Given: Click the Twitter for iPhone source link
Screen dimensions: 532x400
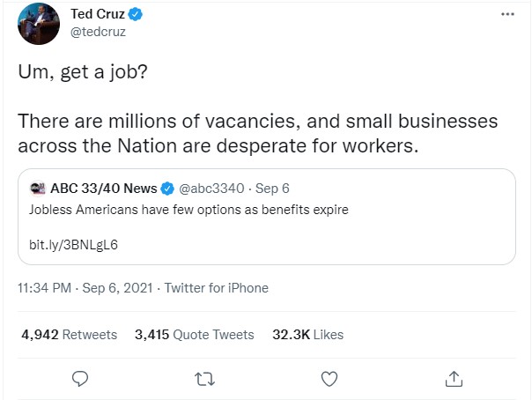Looking at the screenshot, I should click(x=217, y=288).
